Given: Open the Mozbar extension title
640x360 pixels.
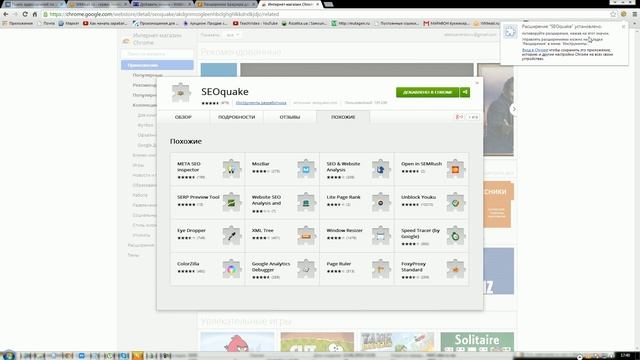Looking at the screenshot, I should (260, 164).
